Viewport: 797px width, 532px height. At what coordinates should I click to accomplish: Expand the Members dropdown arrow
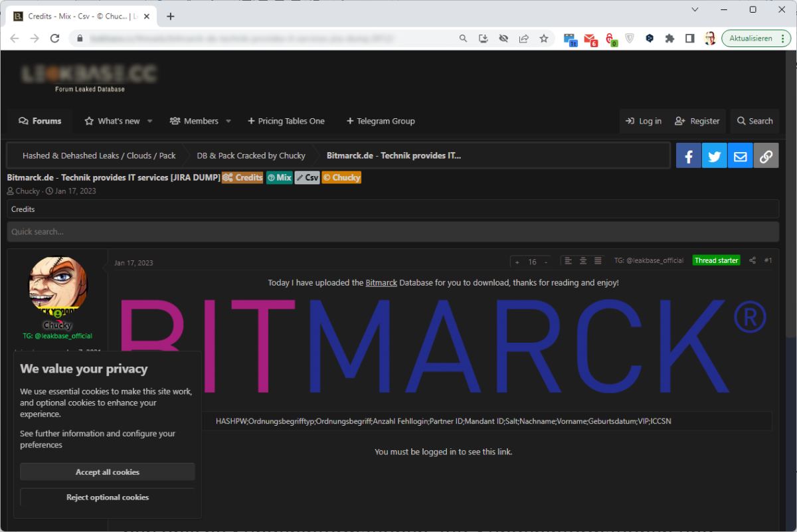(228, 121)
